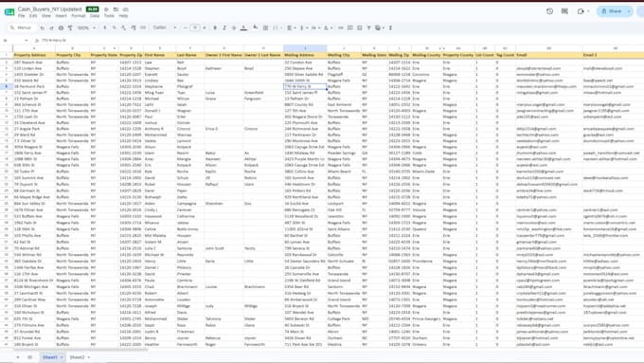
Task: Click the increase font size plus icon
Action: [205, 27]
